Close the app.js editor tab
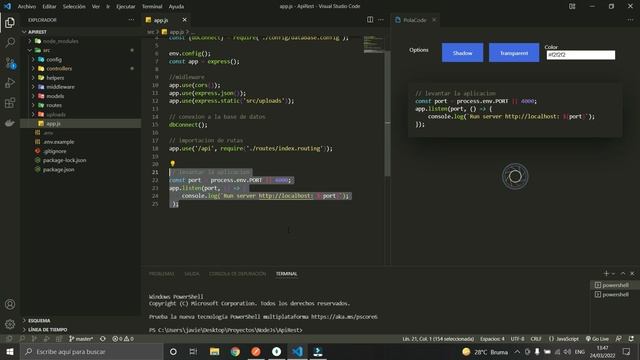 pyautogui.click(x=184, y=20)
